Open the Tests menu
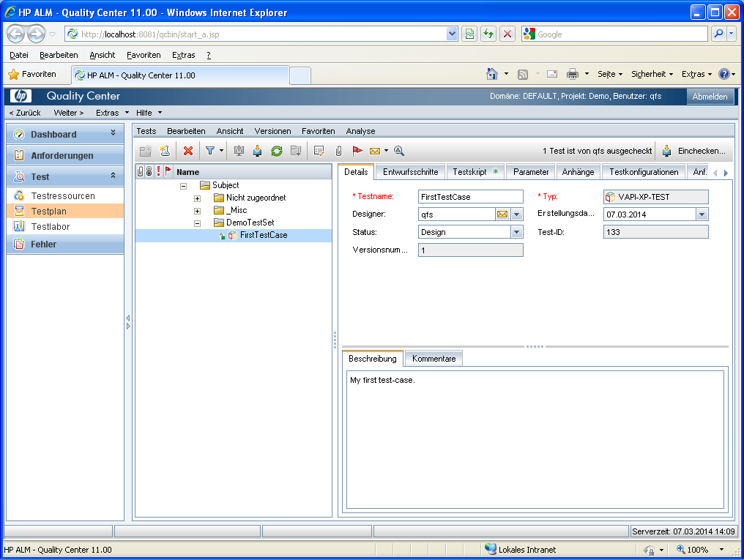The width and height of the screenshot is (744, 560). (146, 131)
